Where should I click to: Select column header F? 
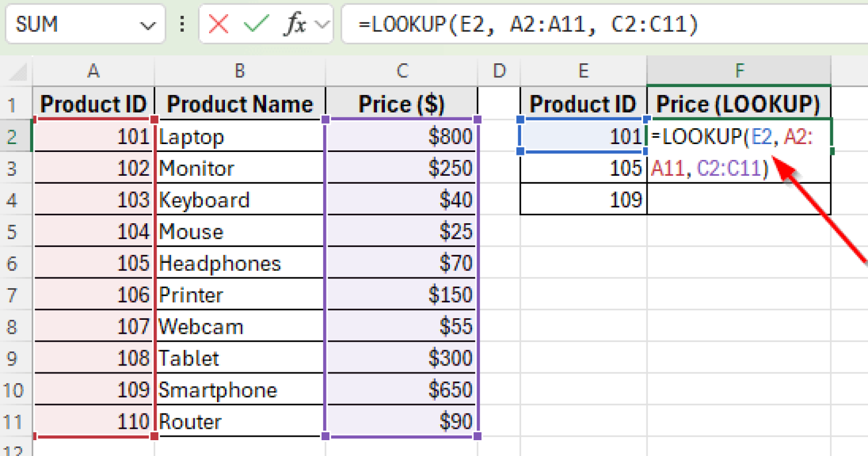click(738, 71)
